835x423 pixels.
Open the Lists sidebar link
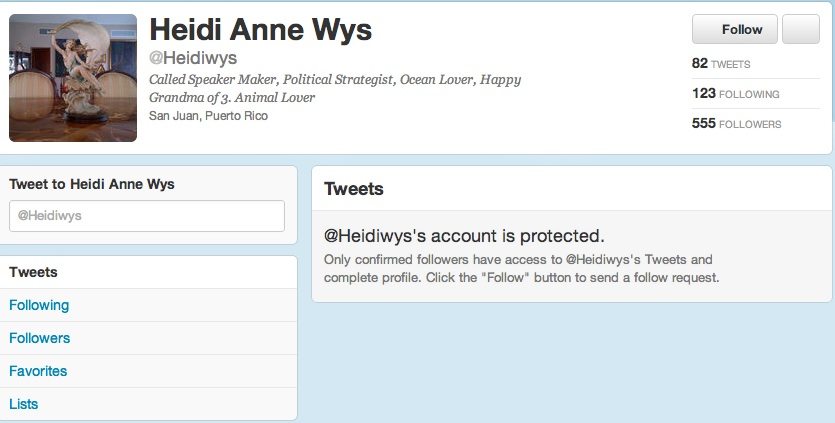pyautogui.click(x=148, y=404)
